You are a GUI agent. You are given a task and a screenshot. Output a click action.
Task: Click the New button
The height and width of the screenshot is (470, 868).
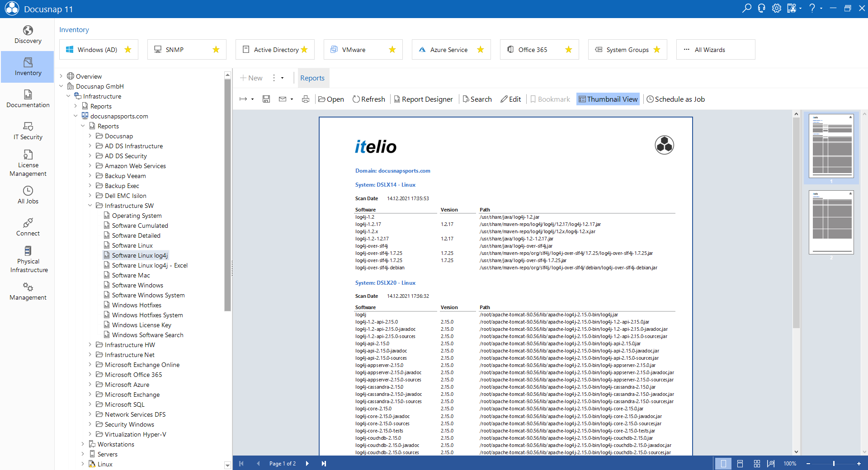click(x=251, y=78)
